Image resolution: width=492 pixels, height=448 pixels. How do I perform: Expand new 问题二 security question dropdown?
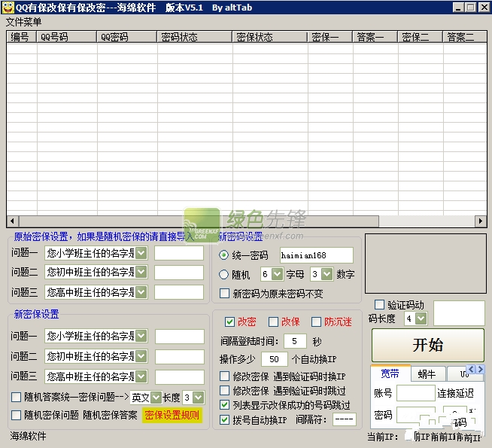pos(141,356)
